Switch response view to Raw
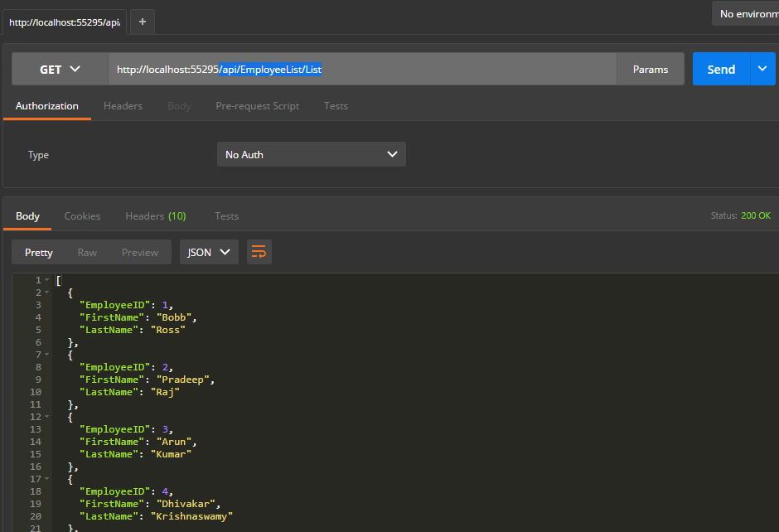Viewport: 779px width, 532px height. pyautogui.click(x=87, y=253)
